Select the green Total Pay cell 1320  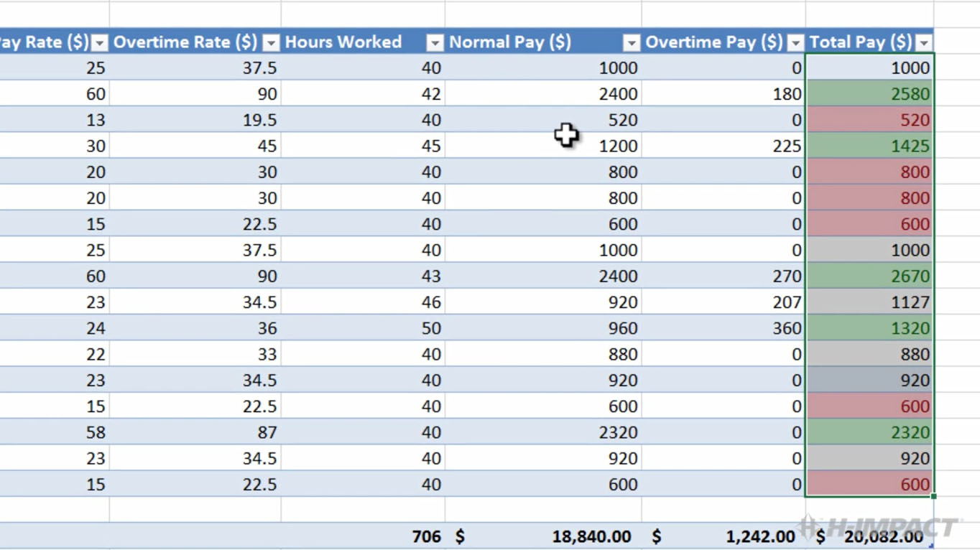pos(869,328)
